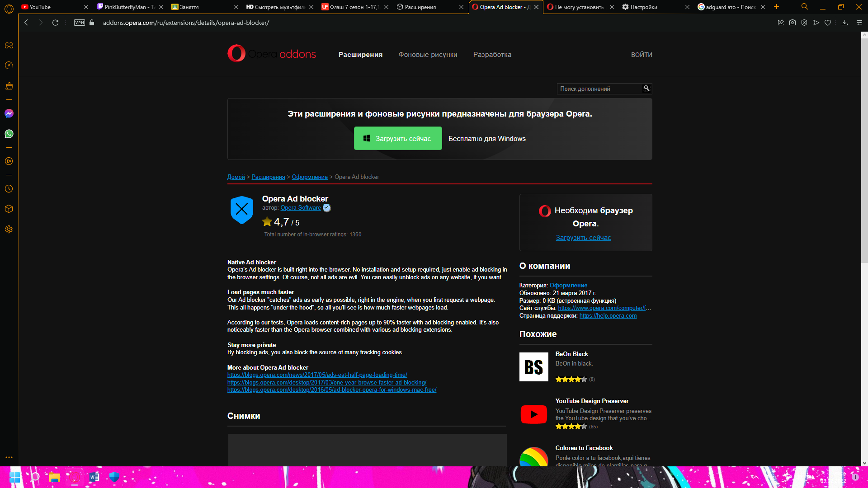Click the addon search magnifier button

tap(646, 89)
